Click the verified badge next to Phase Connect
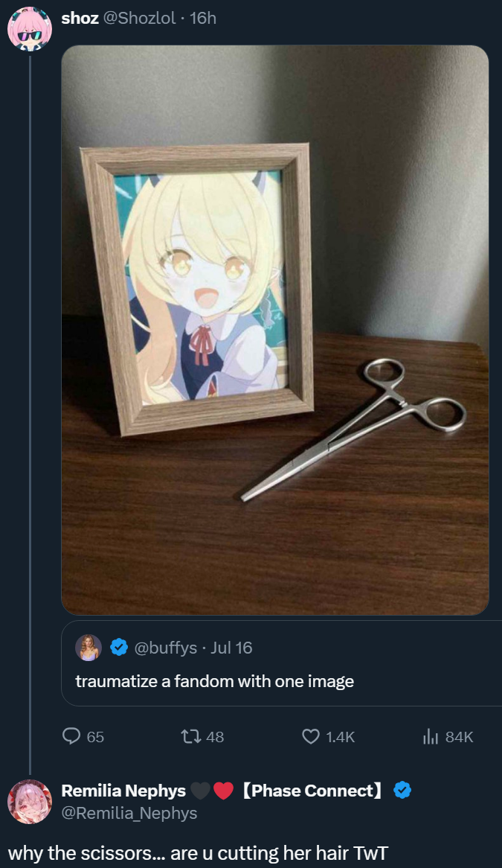Screen dimensions: 502x868 pyautogui.click(x=402, y=791)
